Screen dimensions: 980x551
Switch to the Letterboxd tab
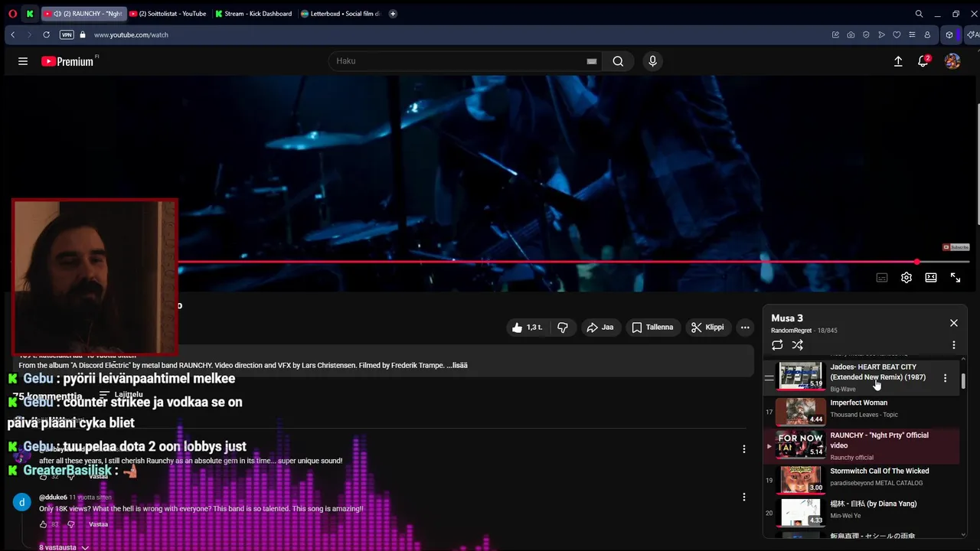coord(340,13)
